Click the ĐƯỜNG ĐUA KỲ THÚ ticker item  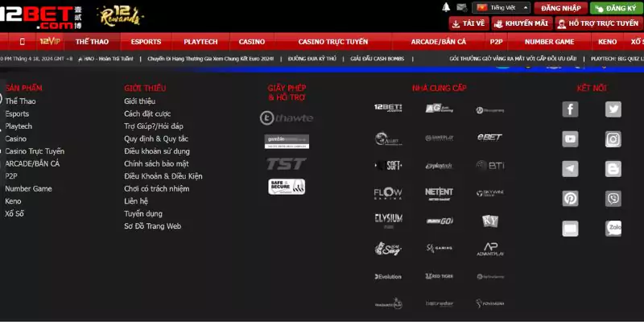[x=312, y=59]
